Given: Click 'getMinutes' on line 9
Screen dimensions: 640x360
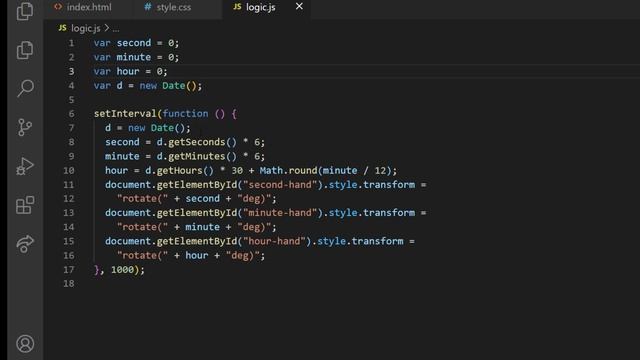Looking at the screenshot, I should [196, 156].
